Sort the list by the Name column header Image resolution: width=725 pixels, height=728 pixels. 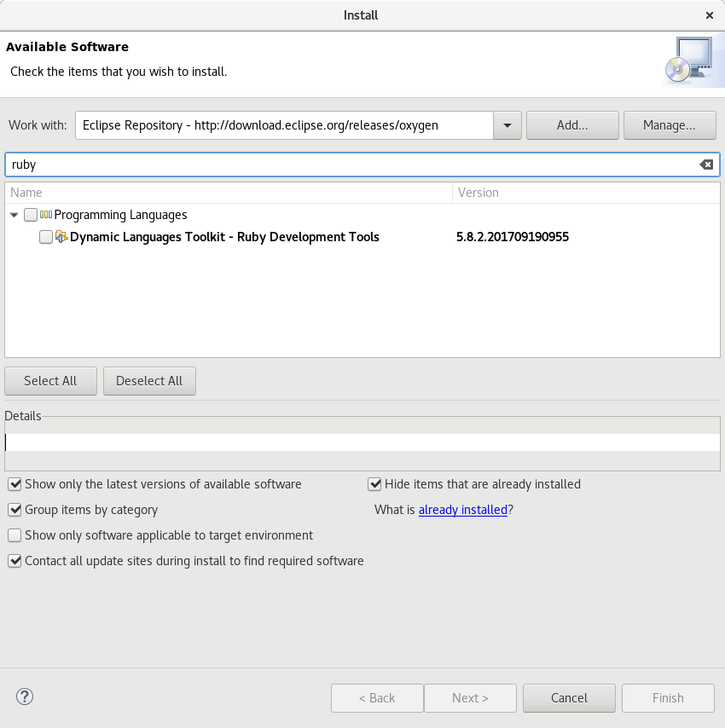click(x=228, y=193)
